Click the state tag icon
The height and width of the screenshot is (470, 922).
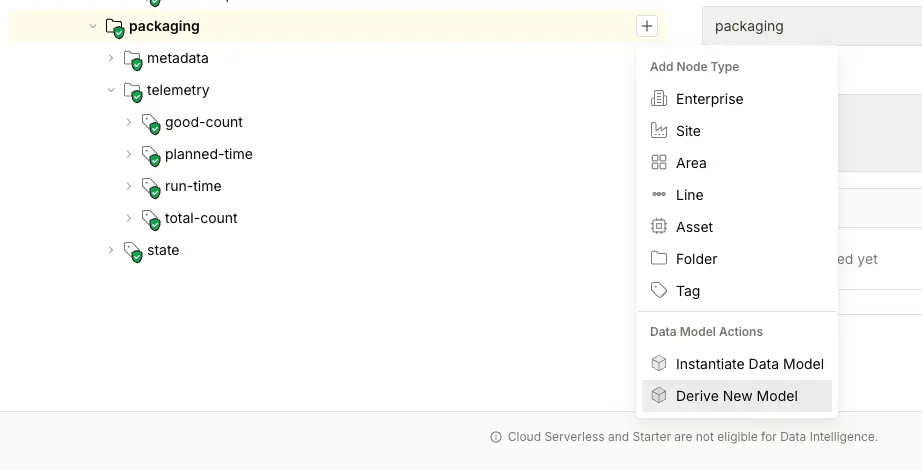[133, 251]
